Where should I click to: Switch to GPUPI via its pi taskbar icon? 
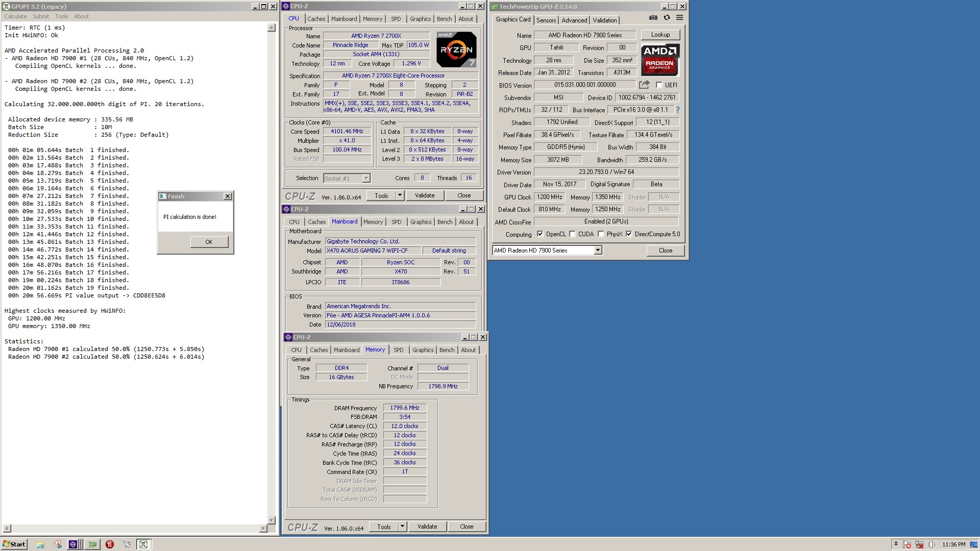pyautogui.click(x=143, y=544)
